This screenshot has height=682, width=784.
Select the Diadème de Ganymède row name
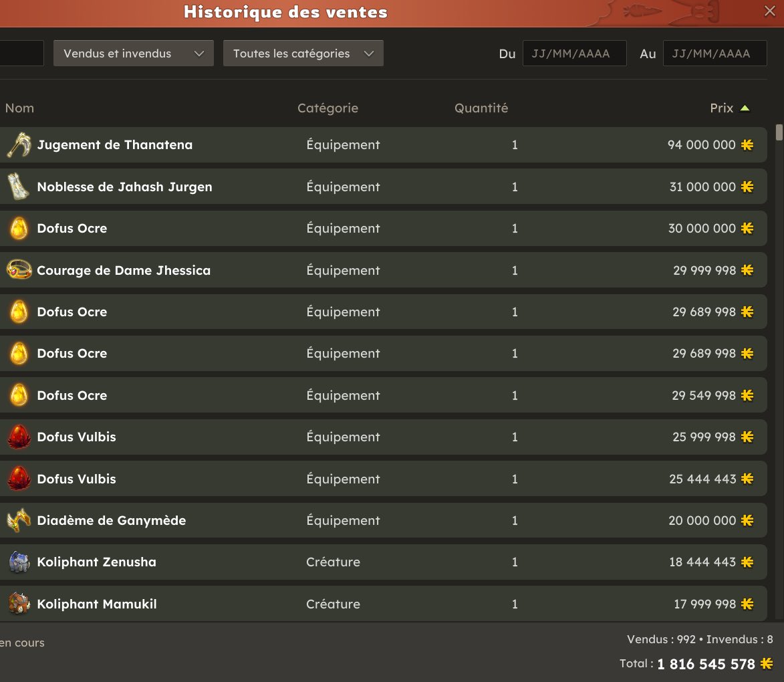(x=112, y=520)
